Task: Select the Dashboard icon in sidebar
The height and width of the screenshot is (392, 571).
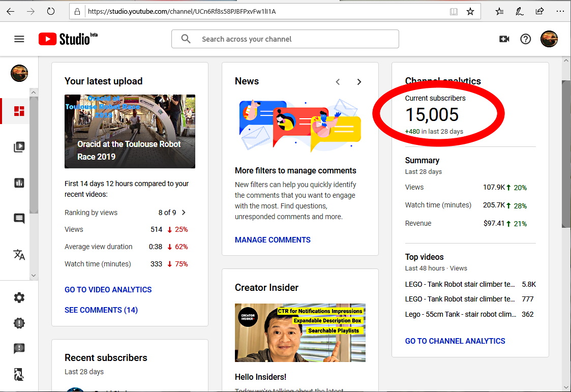Action: pos(19,111)
